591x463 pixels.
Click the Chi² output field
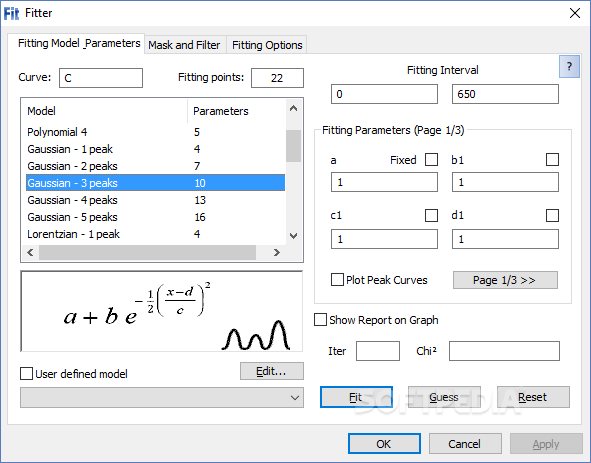[x=504, y=351]
